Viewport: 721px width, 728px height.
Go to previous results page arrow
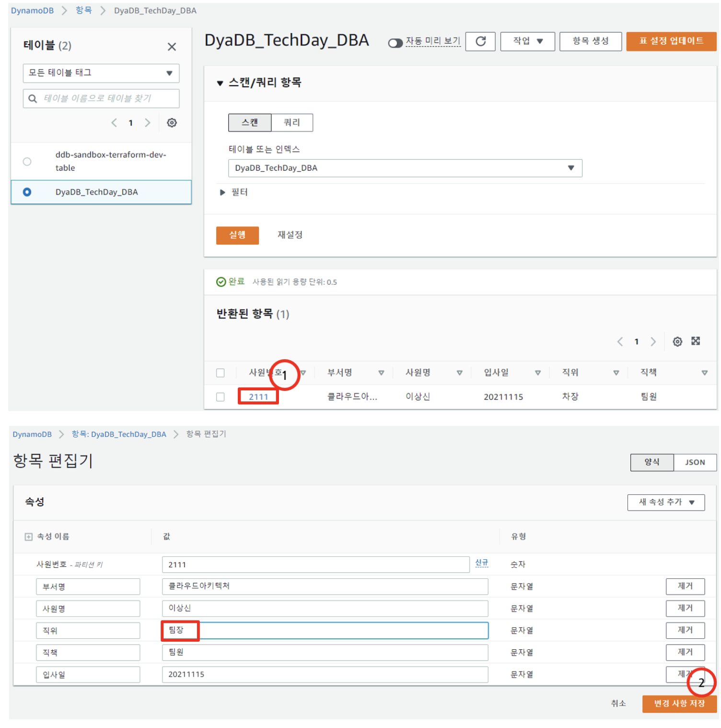pyautogui.click(x=620, y=341)
